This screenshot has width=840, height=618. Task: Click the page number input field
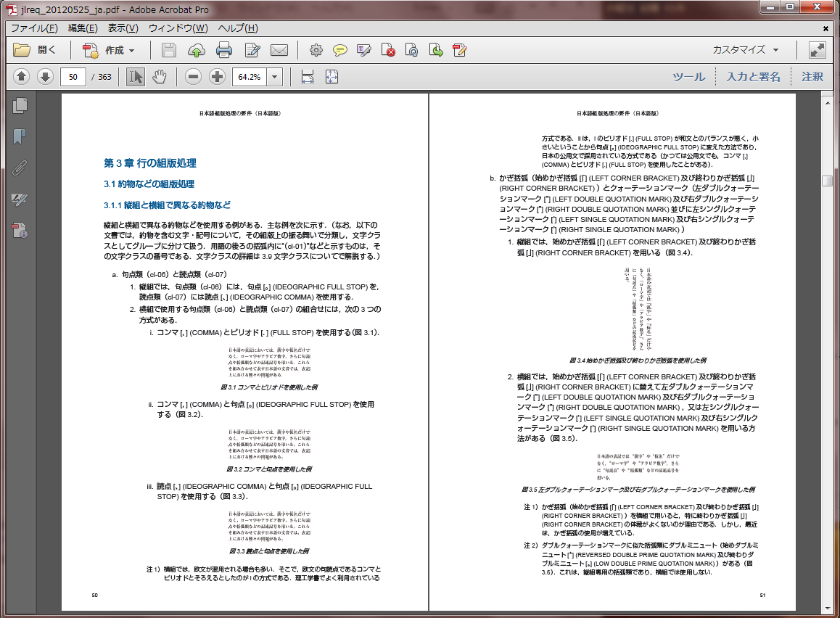(x=73, y=77)
